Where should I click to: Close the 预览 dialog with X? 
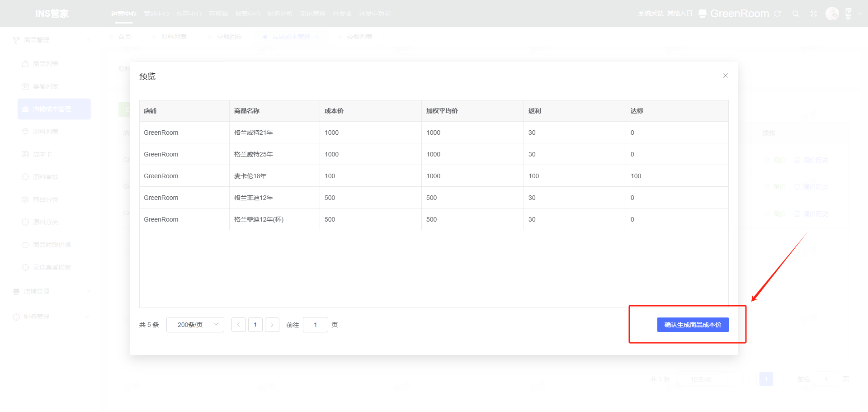pyautogui.click(x=726, y=76)
